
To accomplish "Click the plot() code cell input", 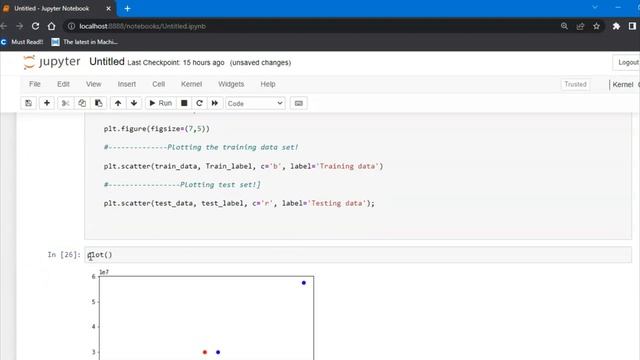I will point(358,255).
